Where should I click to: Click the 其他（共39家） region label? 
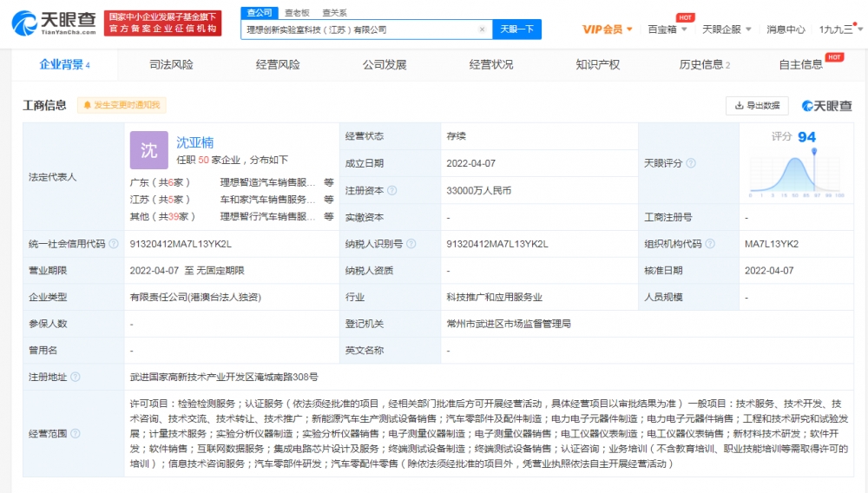[x=163, y=216]
